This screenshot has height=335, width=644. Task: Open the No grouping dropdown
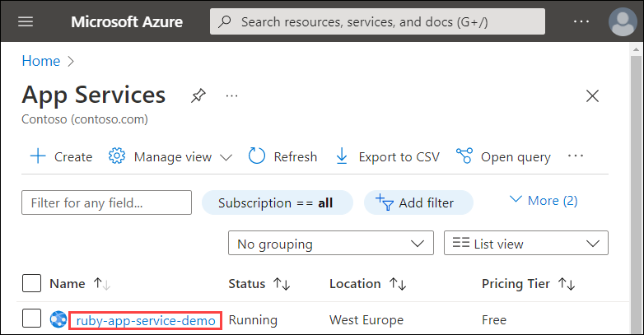coord(330,244)
